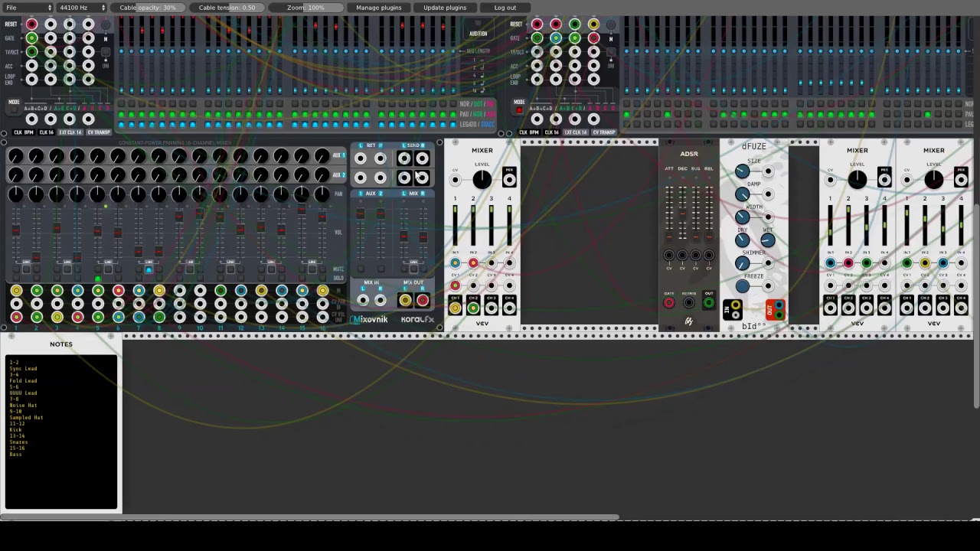
Task: Click the 'Snares' line in the notes
Action: pos(18,442)
